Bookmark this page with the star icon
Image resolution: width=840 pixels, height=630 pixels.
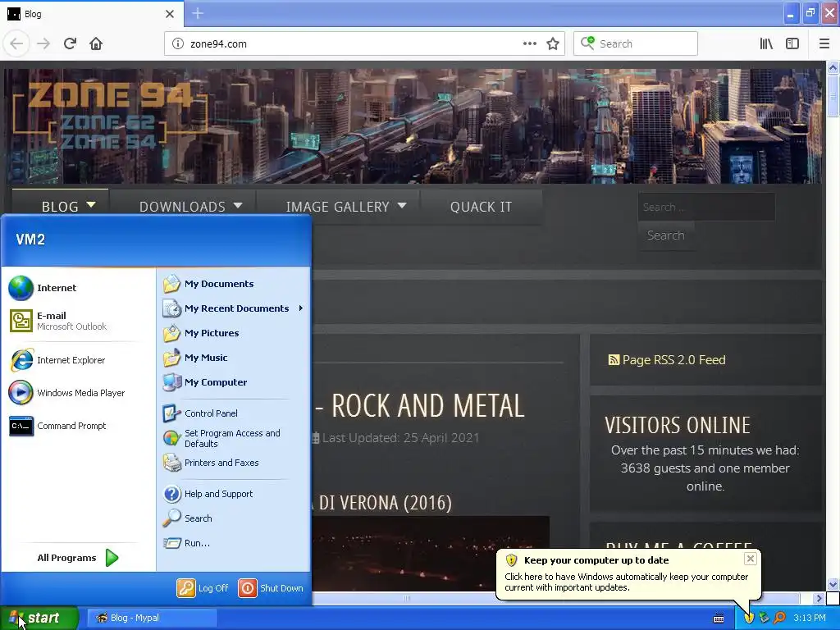coord(553,44)
